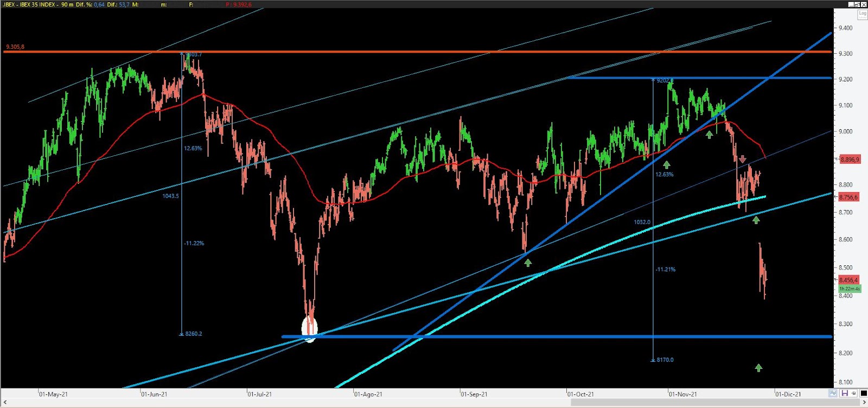Click the black color square bottom corner
The width and height of the screenshot is (868, 408).
click(x=863, y=393)
